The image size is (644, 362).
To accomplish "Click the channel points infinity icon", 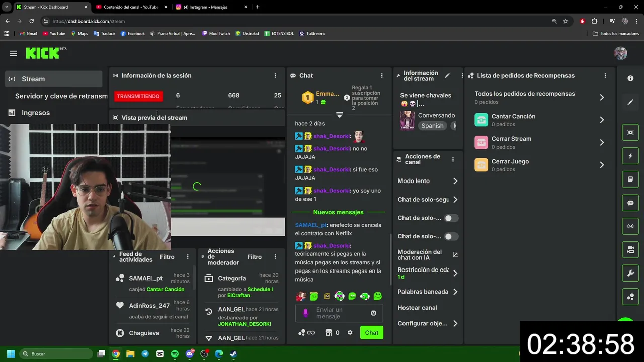I will click(x=306, y=332).
